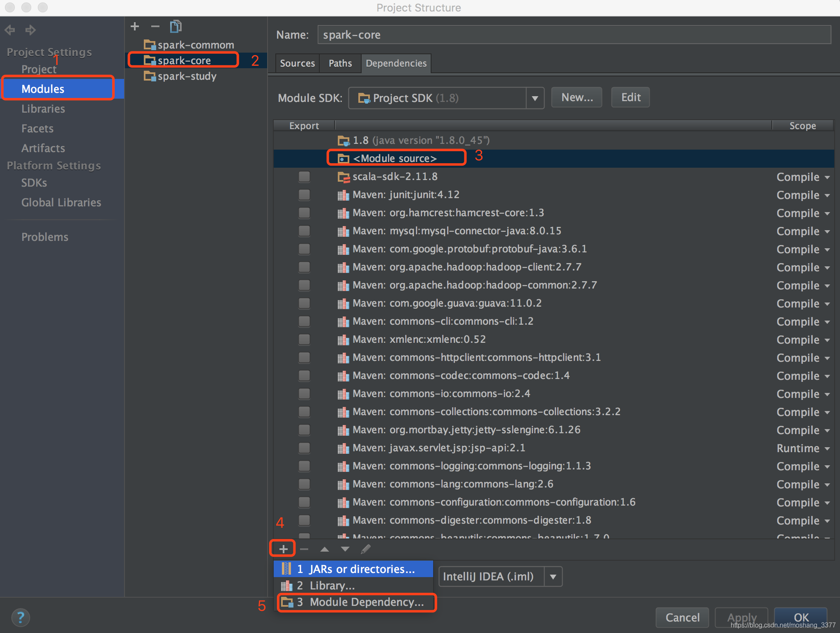The width and height of the screenshot is (840, 633).
Task: Open the Problems section
Action: (45, 237)
